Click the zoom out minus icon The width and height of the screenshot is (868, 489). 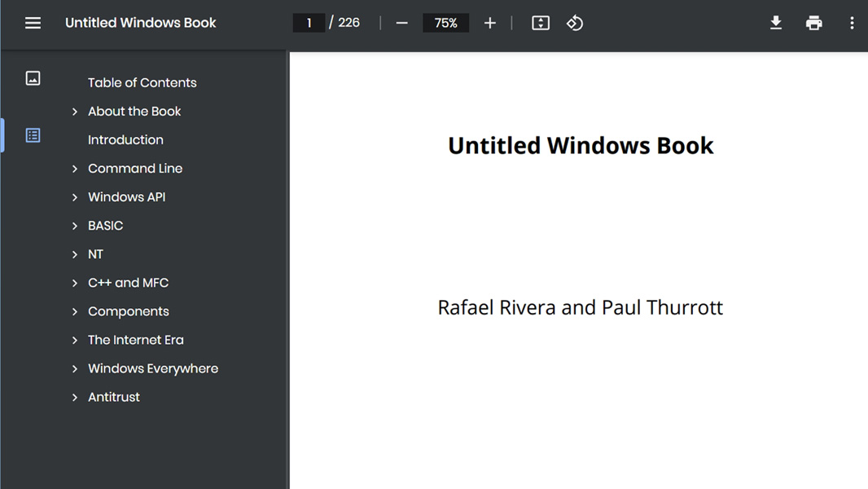coord(401,23)
